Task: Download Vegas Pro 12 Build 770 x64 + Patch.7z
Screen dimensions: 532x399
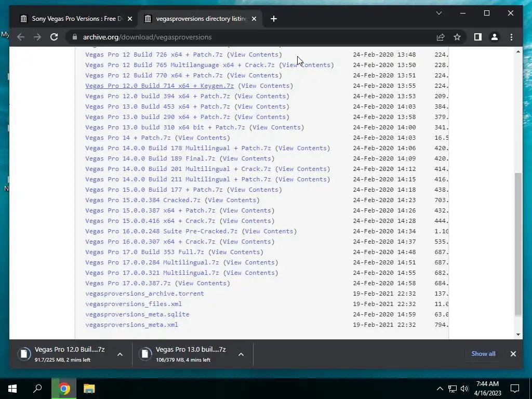Action: pyautogui.click(x=154, y=75)
